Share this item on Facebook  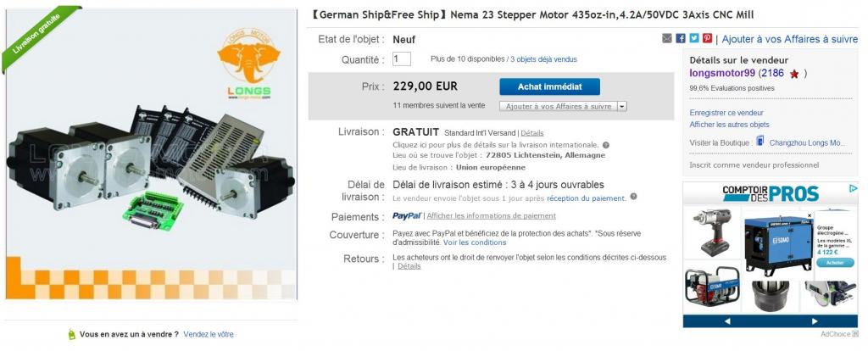[x=681, y=39]
